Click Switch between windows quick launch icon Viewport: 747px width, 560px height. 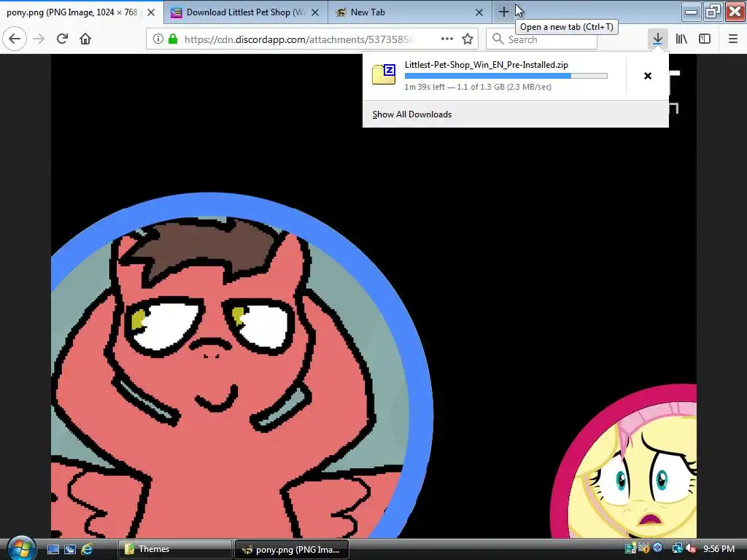69,549
